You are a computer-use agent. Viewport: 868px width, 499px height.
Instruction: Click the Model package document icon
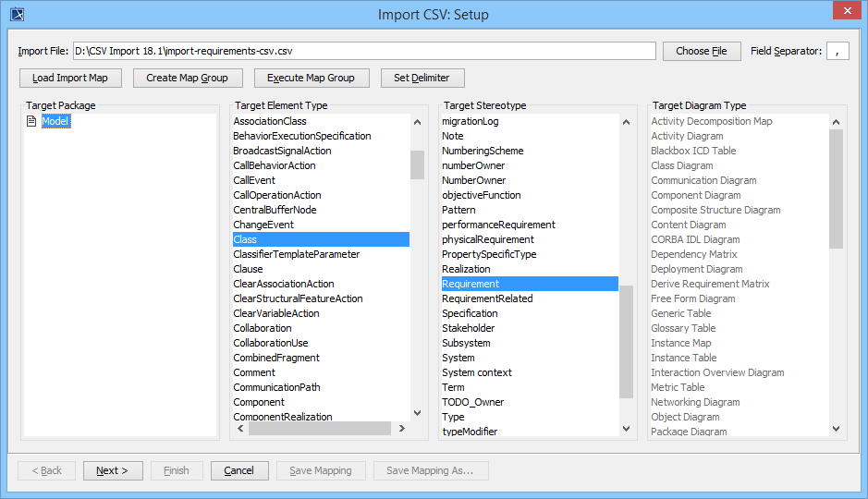pyautogui.click(x=31, y=121)
